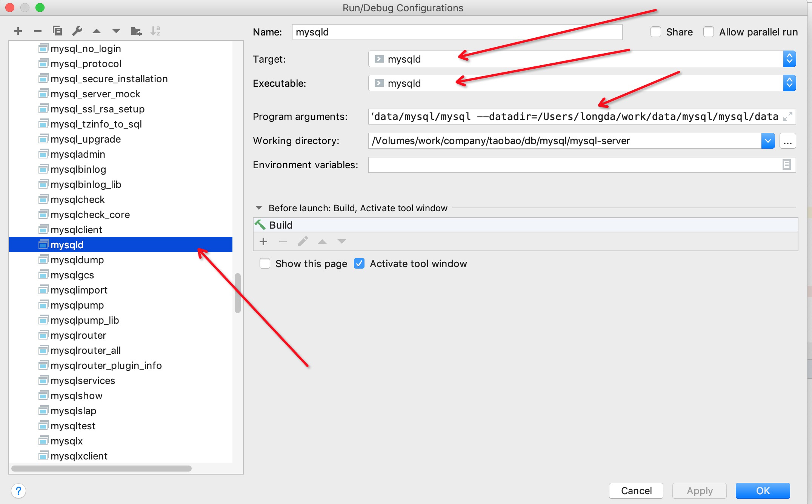The height and width of the screenshot is (504, 812).
Task: Open edit templates wrench icon
Action: 77,31
